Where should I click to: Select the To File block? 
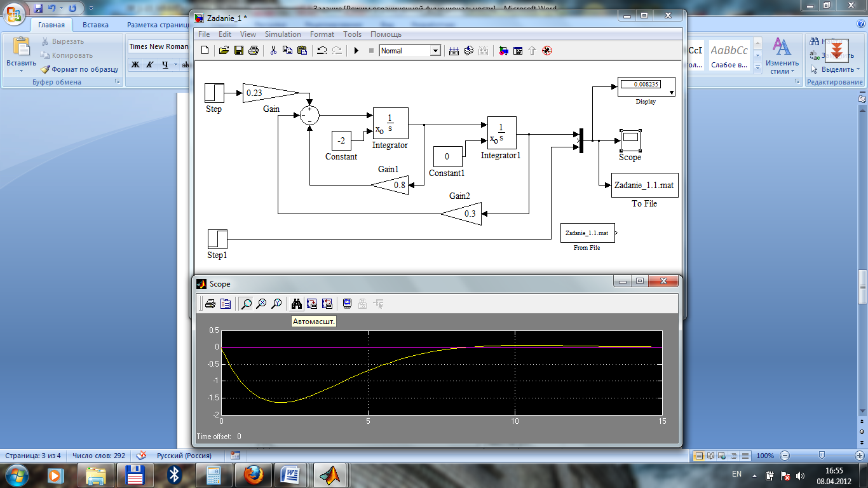point(644,185)
